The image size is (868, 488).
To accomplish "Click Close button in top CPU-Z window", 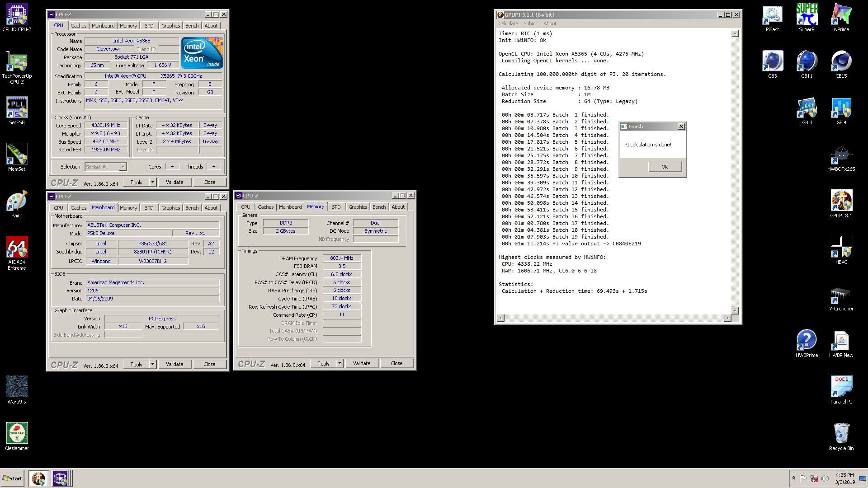I will (x=209, y=182).
